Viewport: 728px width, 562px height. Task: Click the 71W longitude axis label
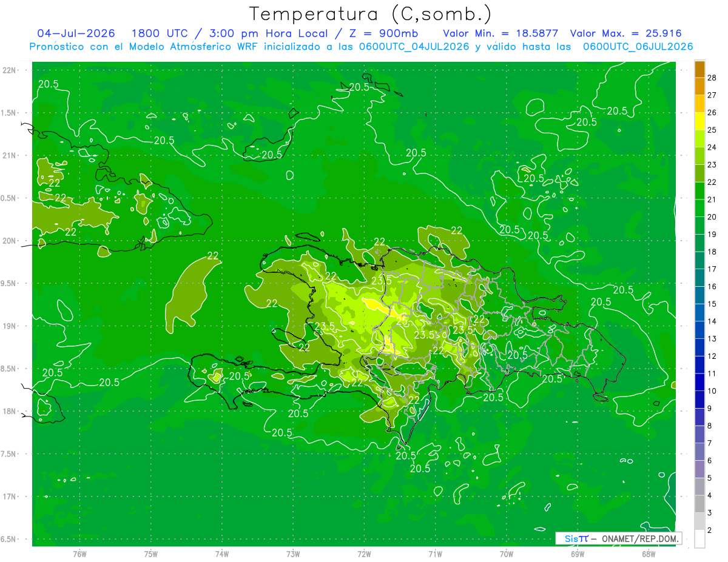pos(435,554)
